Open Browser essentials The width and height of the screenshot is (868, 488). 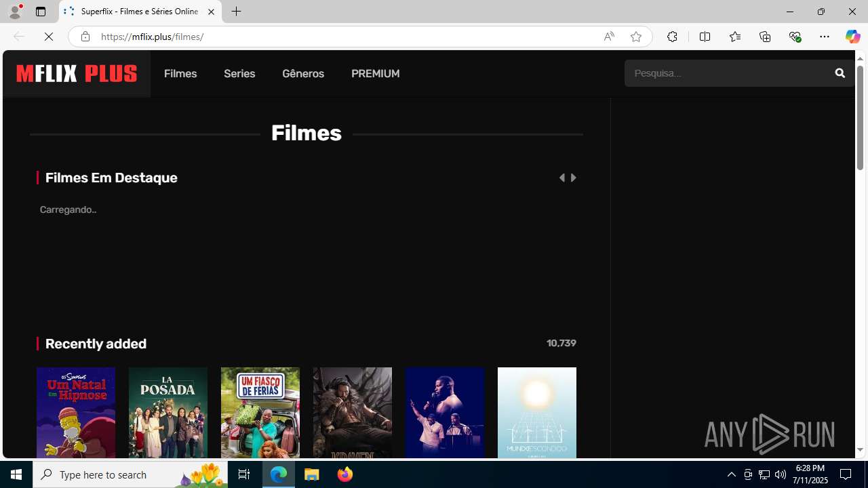point(795,37)
